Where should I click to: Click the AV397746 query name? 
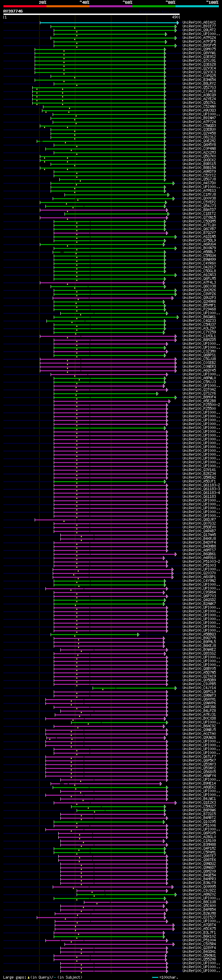[13, 11]
